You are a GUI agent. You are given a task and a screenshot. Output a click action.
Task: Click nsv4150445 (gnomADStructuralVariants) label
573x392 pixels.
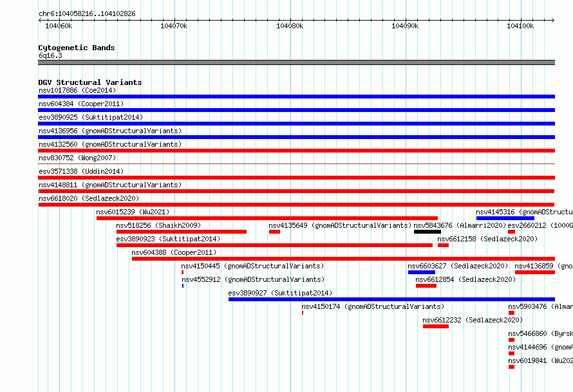click(252, 266)
